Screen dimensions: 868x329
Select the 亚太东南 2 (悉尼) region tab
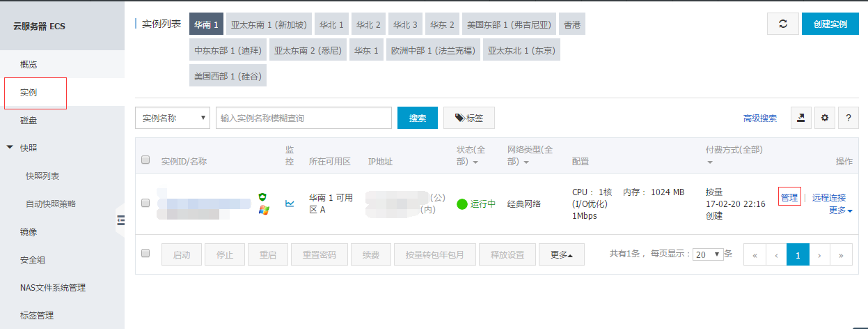click(308, 50)
